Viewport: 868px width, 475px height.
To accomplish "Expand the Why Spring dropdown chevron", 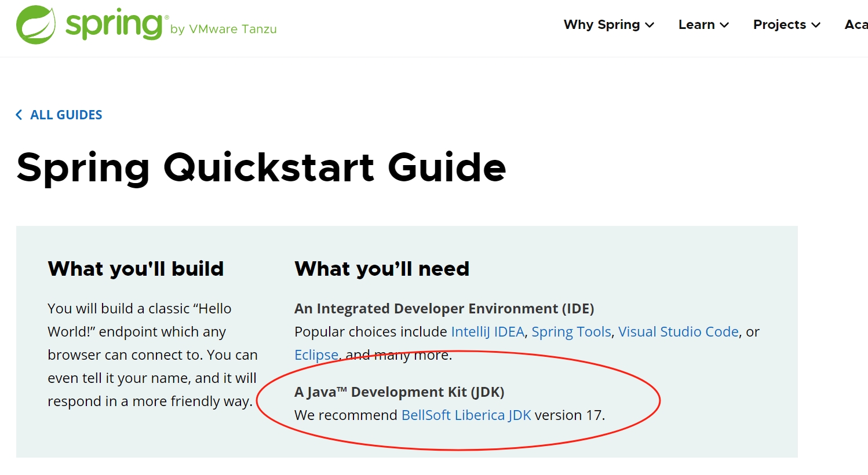I will pyautogui.click(x=651, y=25).
